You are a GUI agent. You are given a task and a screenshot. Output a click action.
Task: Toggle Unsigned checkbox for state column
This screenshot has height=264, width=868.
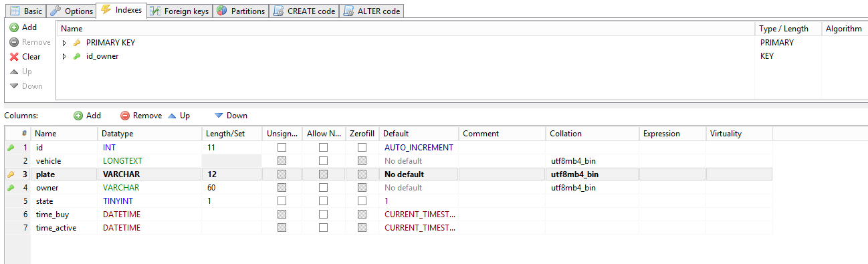(282, 201)
